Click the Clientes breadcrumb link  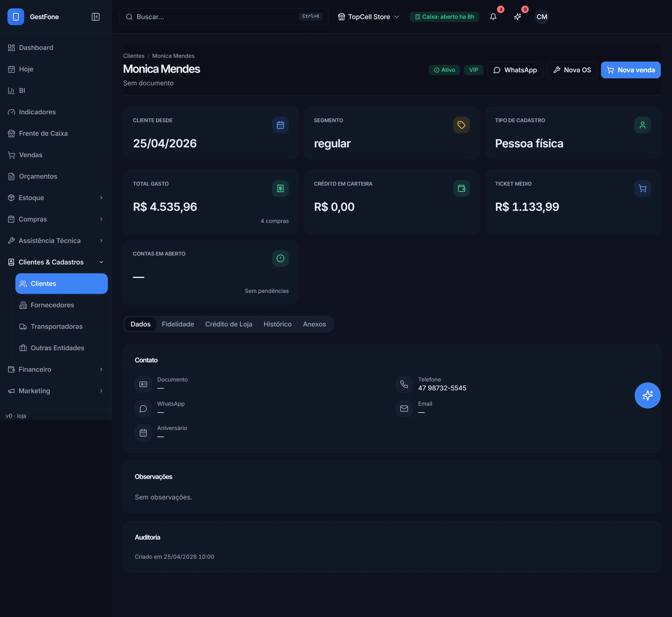point(134,56)
